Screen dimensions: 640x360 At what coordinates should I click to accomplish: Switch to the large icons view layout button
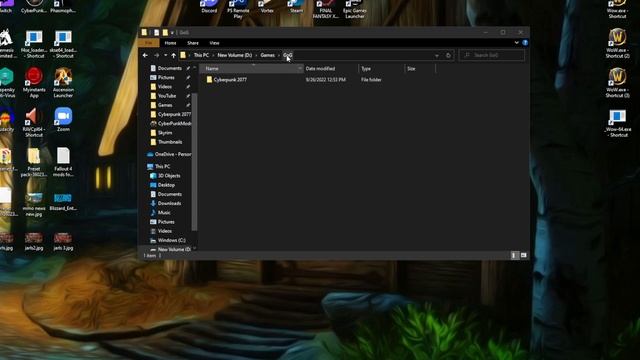point(523,255)
